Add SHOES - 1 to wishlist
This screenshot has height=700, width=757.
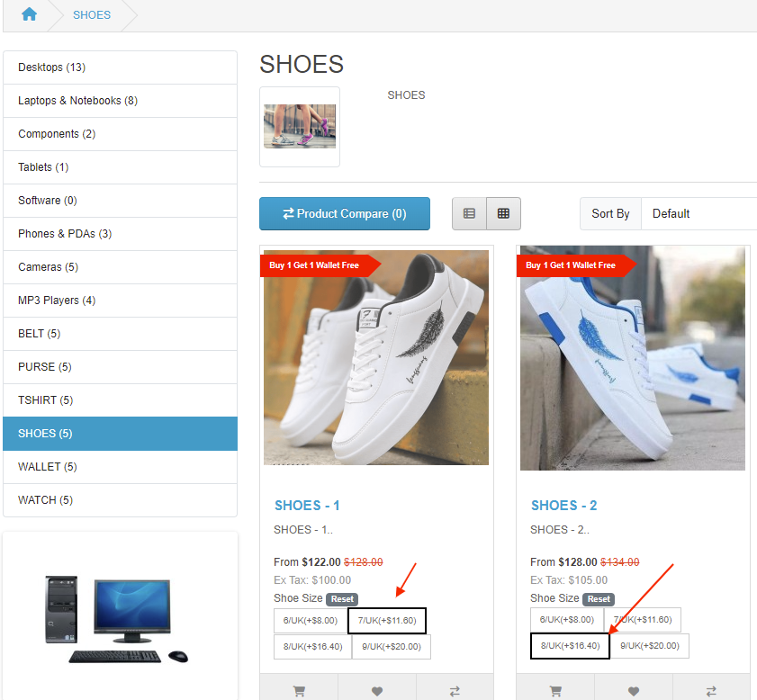(377, 690)
